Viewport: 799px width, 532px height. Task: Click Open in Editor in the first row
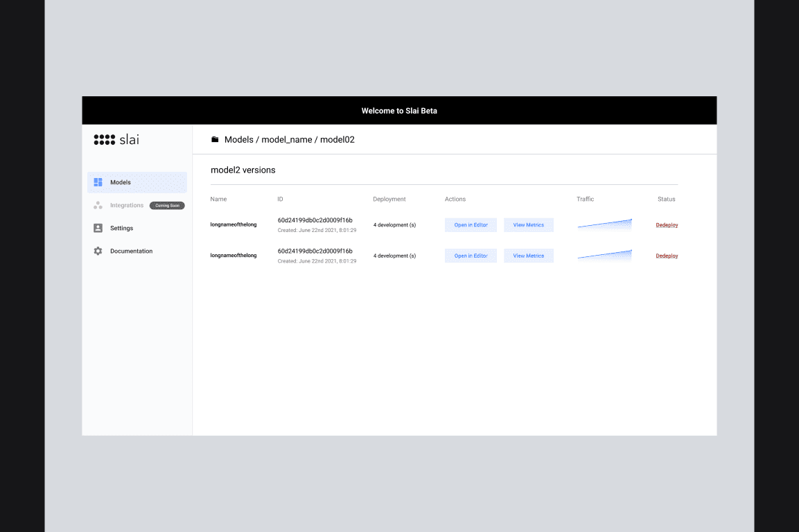tap(471, 224)
